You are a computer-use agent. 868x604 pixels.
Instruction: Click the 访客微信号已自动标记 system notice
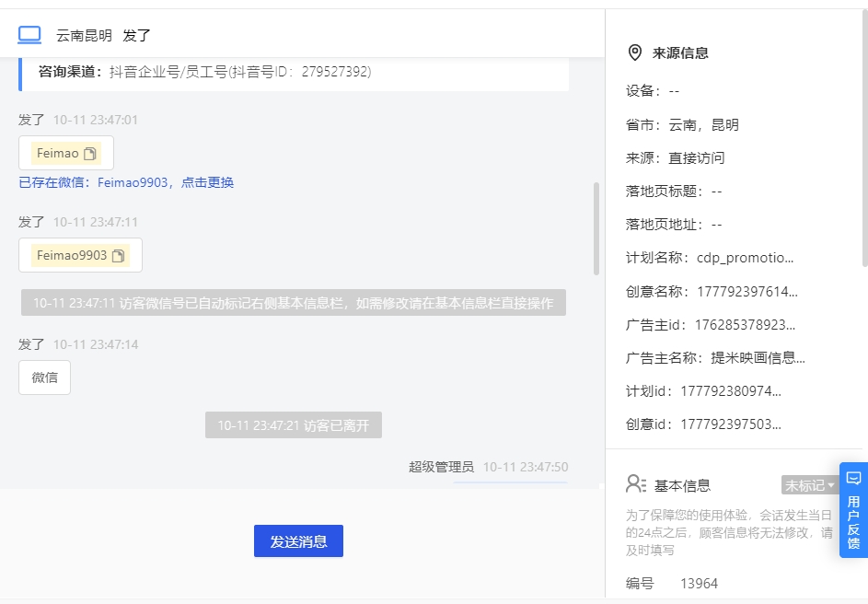point(294,303)
